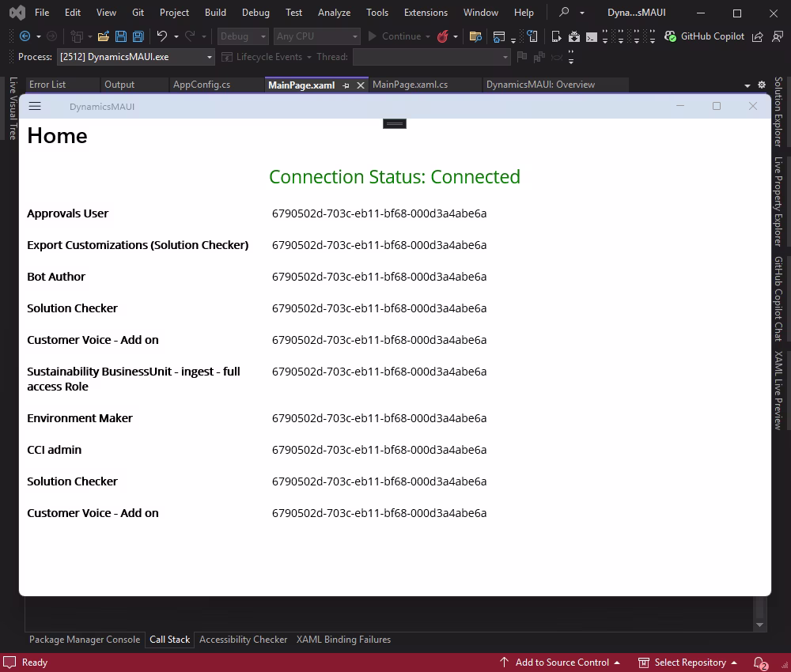791x672 pixels.
Task: Click the window-with-house toolbar icon
Action: click(498, 36)
